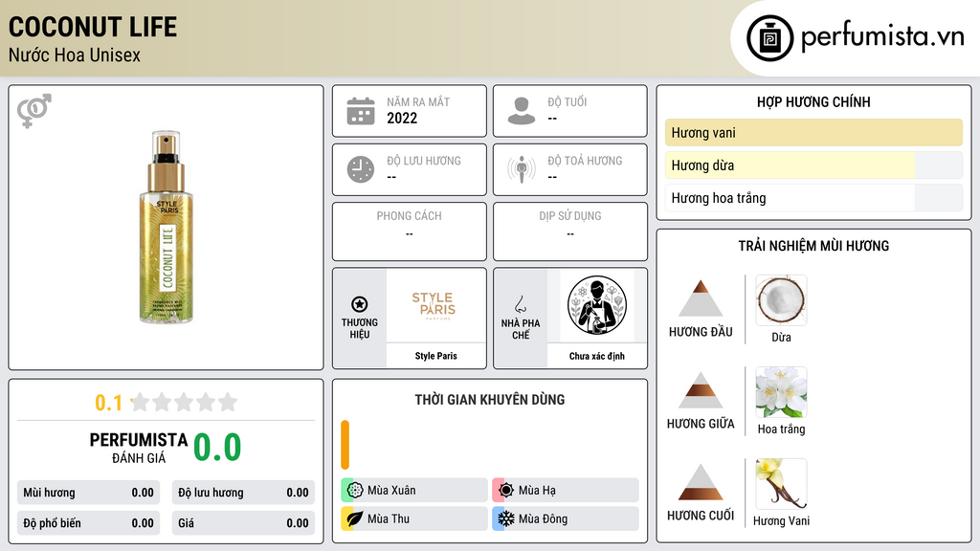Click the Hương cuối pyramid icon

(x=701, y=482)
